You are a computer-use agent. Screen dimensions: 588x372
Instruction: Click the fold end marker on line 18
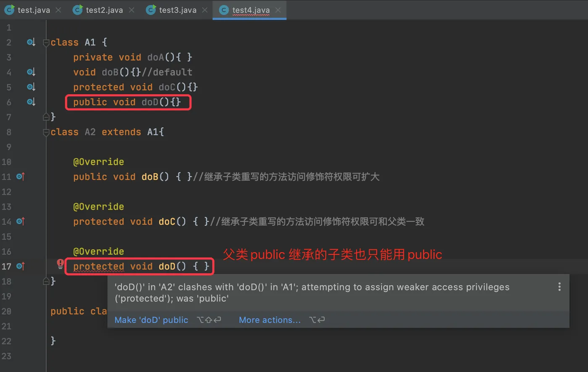pyautogui.click(x=46, y=281)
